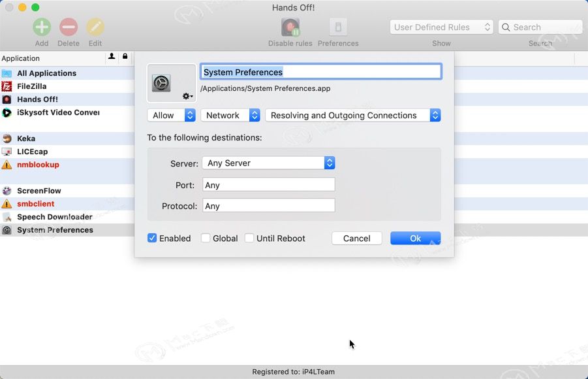Click the user column header icon
This screenshot has width=588, height=379.
coord(112,56)
